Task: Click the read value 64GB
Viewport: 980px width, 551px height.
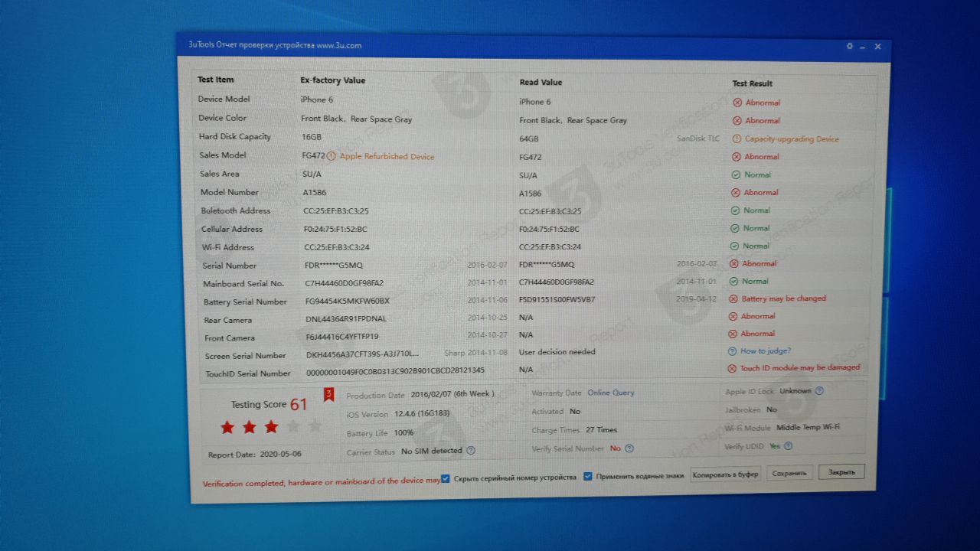Action: tap(529, 139)
